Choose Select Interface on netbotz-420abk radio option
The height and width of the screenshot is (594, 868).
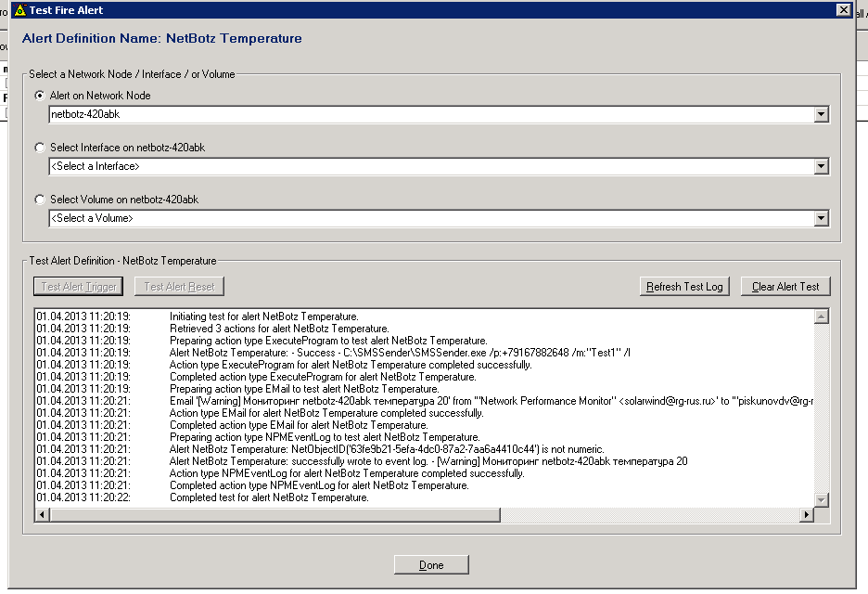[x=40, y=148]
